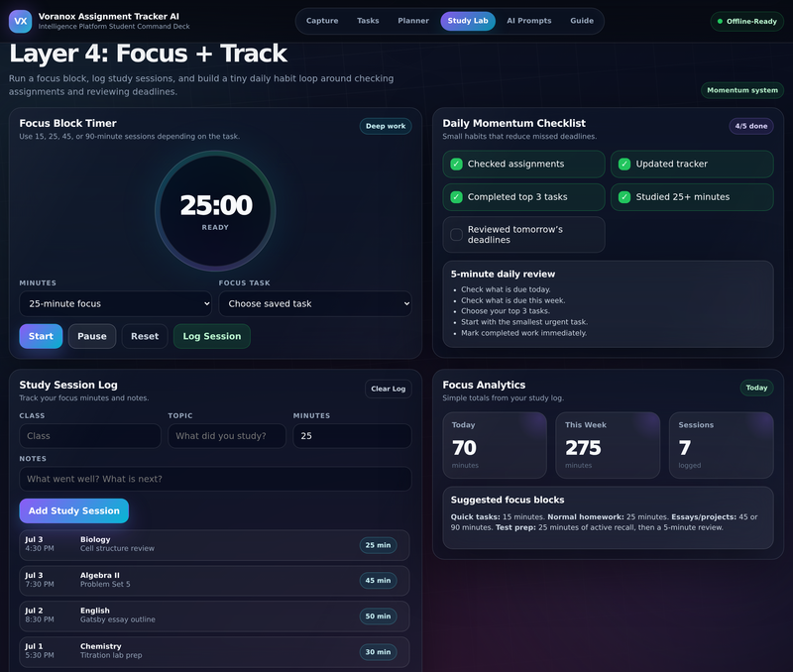Click the Deep work badge
Image resolution: width=793 pixels, height=672 pixels.
tap(386, 126)
